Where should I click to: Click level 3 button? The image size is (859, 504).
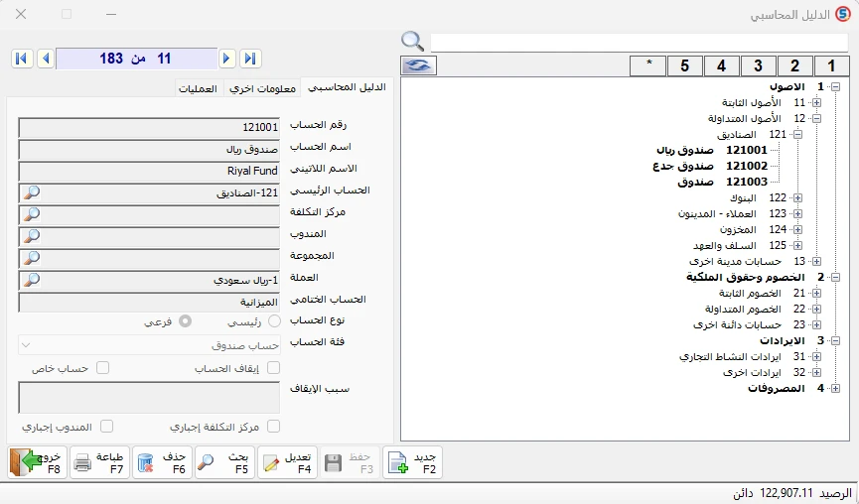click(758, 65)
